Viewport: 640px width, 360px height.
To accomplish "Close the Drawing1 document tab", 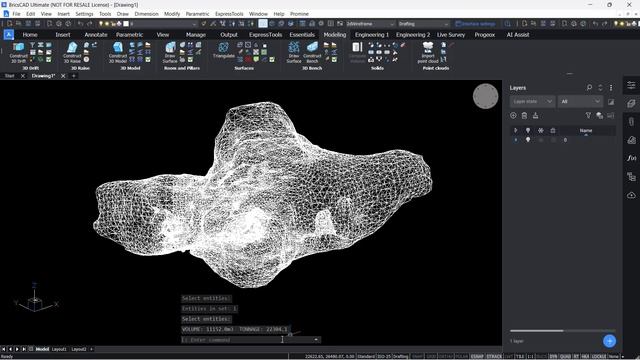I will (x=63, y=76).
